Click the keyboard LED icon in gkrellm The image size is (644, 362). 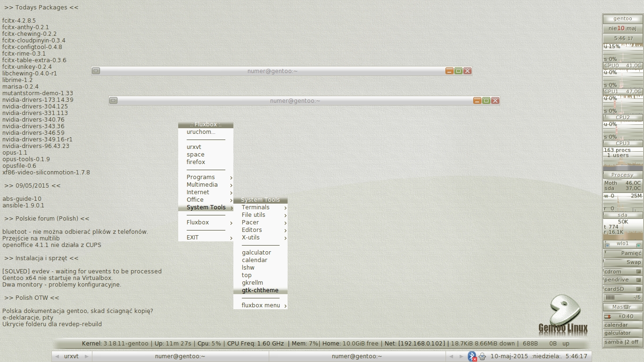[610, 297]
